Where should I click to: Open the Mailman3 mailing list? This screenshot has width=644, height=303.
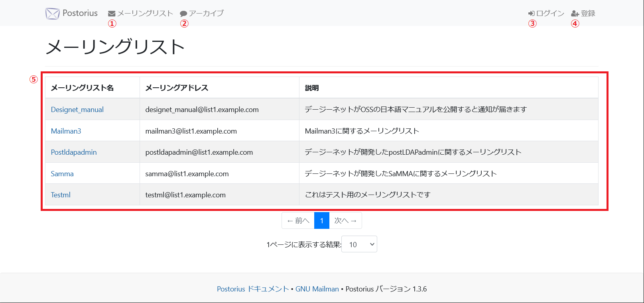tap(66, 131)
